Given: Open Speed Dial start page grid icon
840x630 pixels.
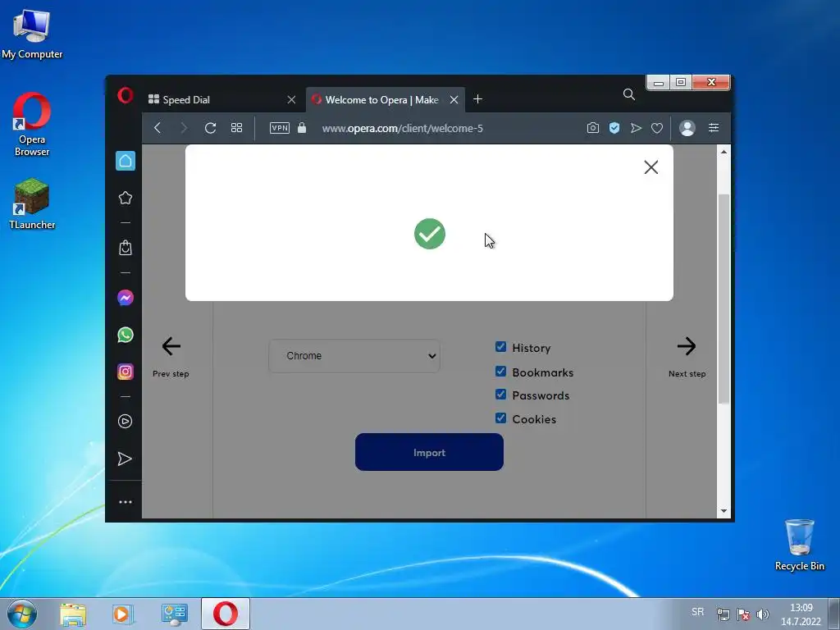Looking at the screenshot, I should tap(237, 127).
